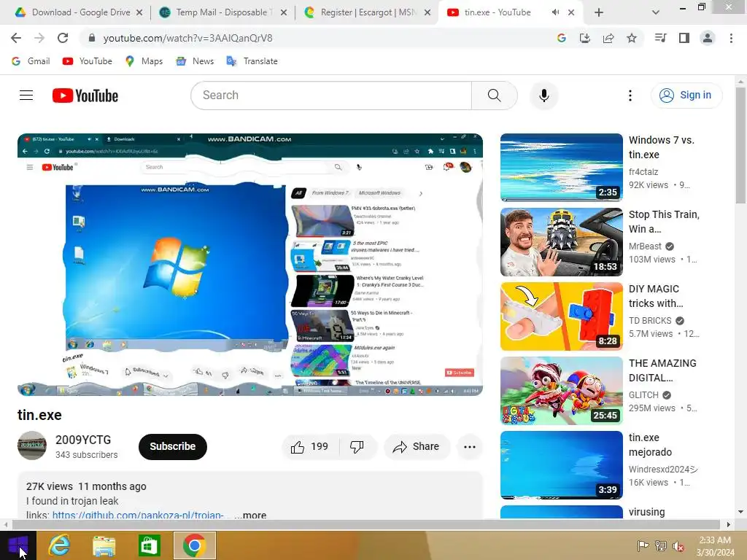Open a new tab with plus
The width and height of the screenshot is (747, 560).
[x=599, y=12]
